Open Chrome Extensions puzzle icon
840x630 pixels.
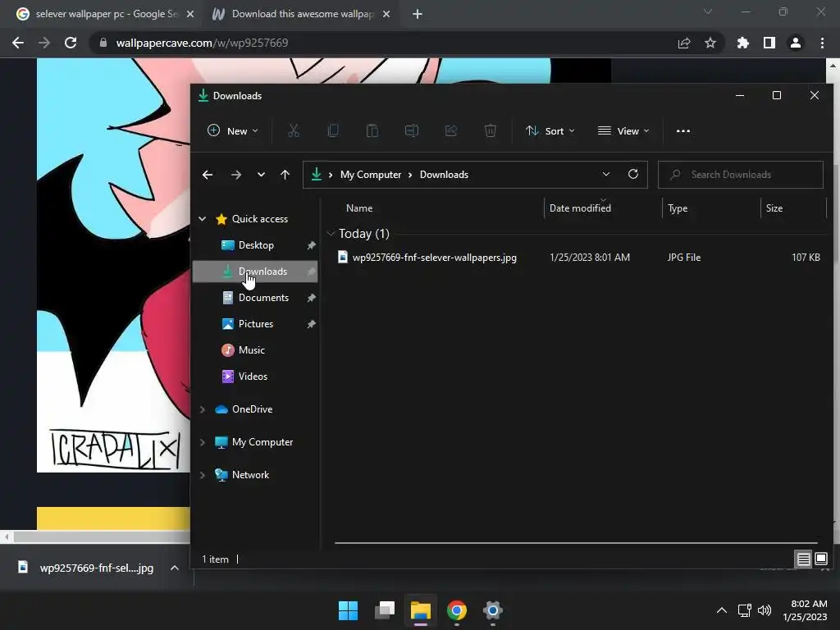743,43
